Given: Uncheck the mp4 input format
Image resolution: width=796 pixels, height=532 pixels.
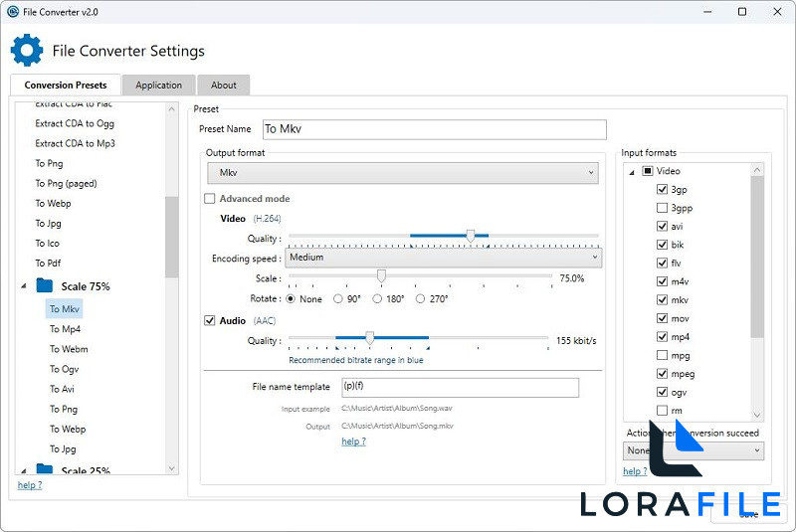Looking at the screenshot, I should point(662,336).
